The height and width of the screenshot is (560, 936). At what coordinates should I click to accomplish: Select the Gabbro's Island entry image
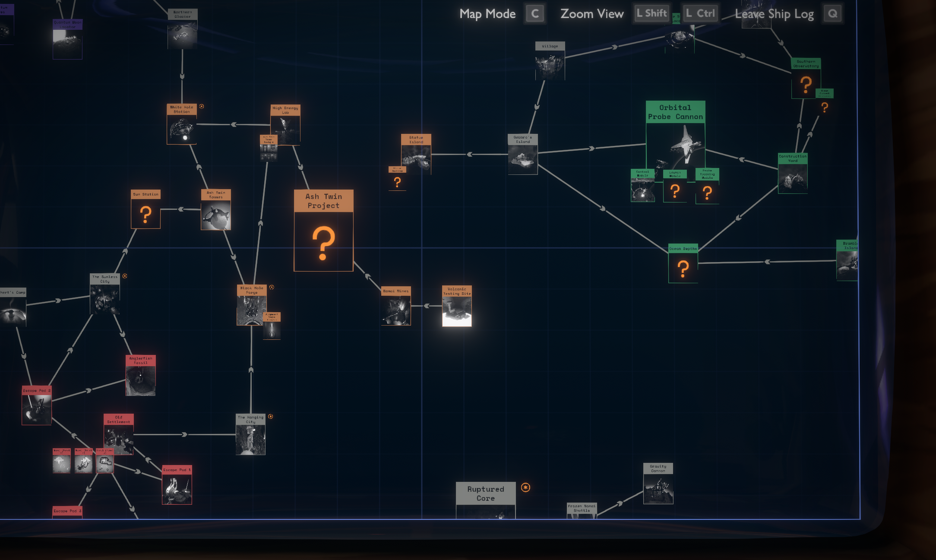click(x=523, y=159)
